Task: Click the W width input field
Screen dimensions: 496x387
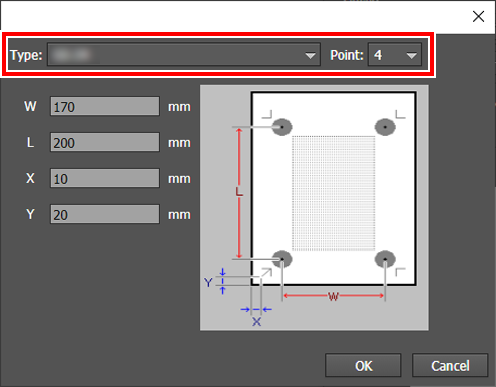Action: [105, 106]
